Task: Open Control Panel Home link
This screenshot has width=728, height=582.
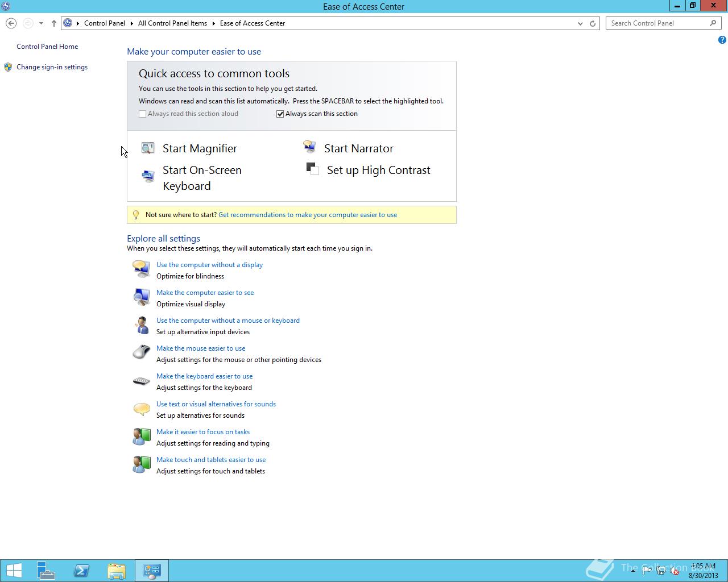Action: tap(47, 47)
